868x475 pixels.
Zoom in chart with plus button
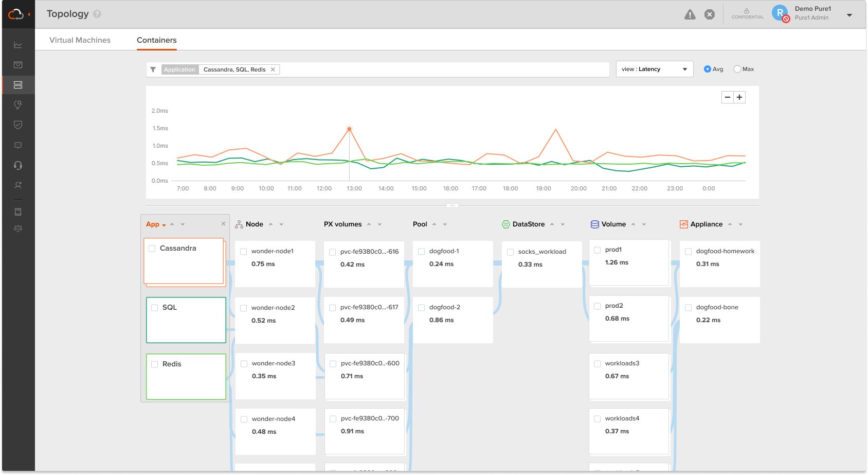pos(739,97)
